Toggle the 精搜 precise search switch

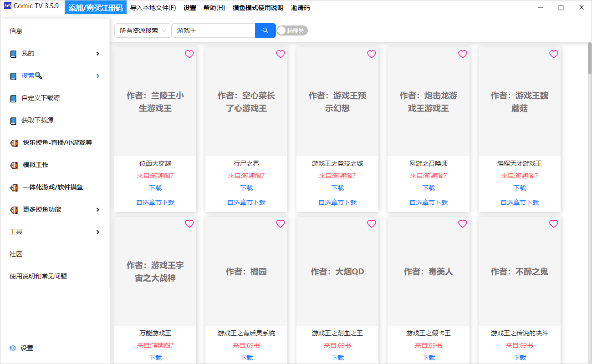coord(292,30)
